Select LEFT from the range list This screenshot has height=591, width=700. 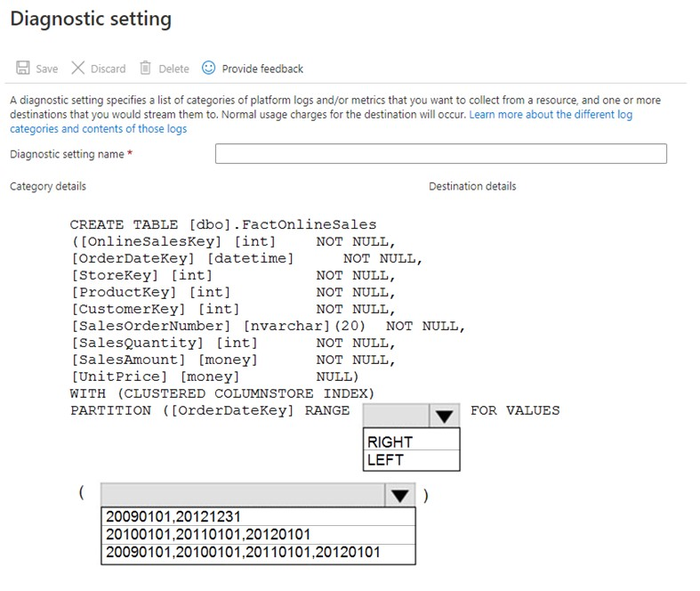[x=412, y=459]
